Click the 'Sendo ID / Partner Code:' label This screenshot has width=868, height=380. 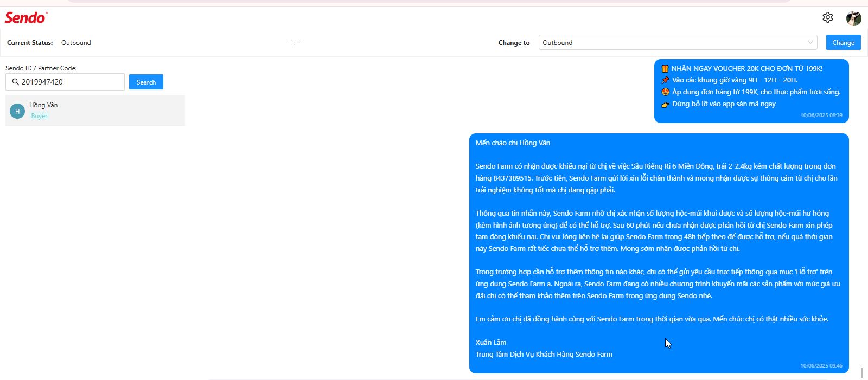[41, 68]
